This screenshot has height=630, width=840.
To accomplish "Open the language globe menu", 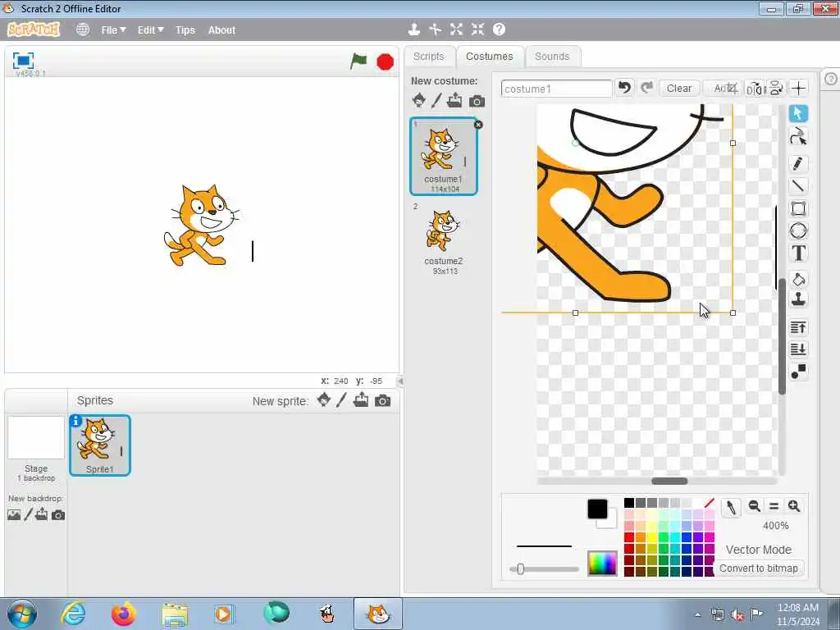I will (x=83, y=30).
